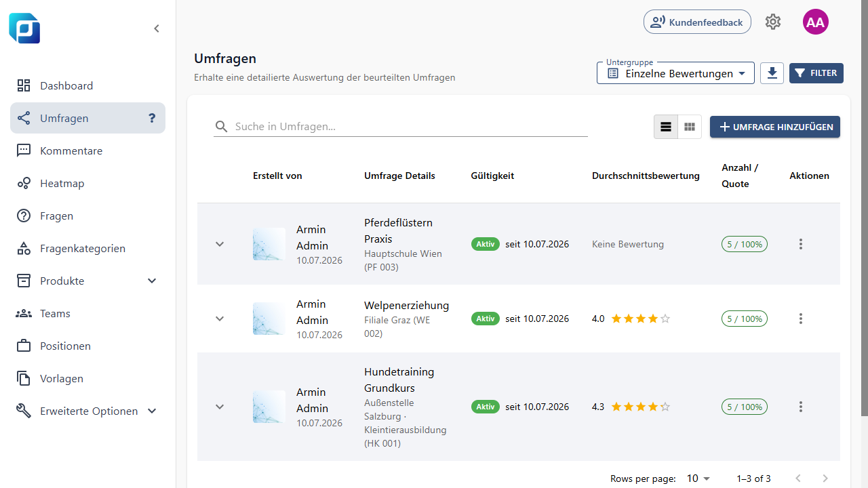Select the Welpenerziehung survey title
868x488 pixels.
coord(406,305)
